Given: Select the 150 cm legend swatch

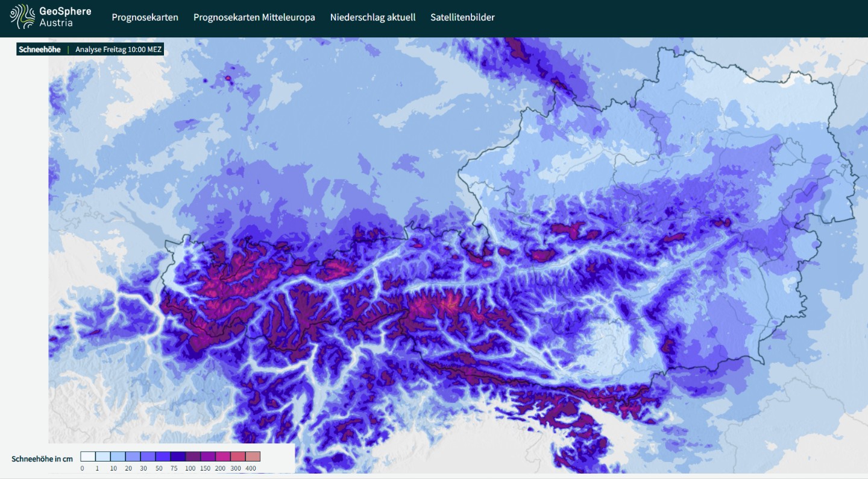Looking at the screenshot, I should pyautogui.click(x=208, y=457).
